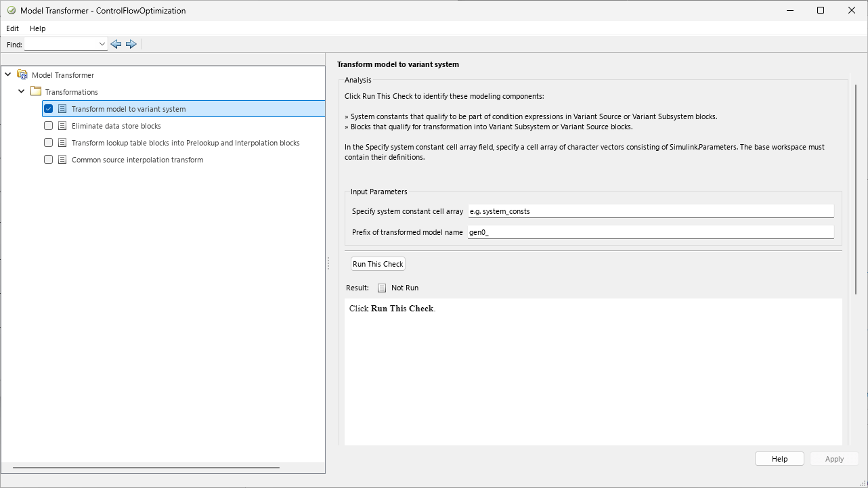
Task: Click the Model Transformer root folder icon
Action: [22, 75]
